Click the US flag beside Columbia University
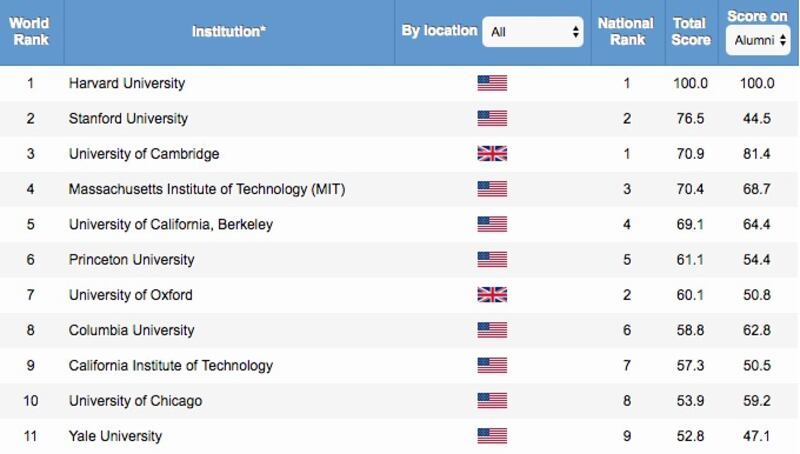Image resolution: width=800 pixels, height=454 pixels. (x=492, y=330)
